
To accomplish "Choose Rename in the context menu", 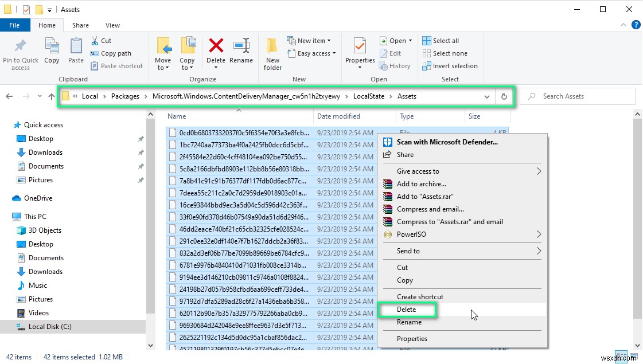I will point(462,322).
